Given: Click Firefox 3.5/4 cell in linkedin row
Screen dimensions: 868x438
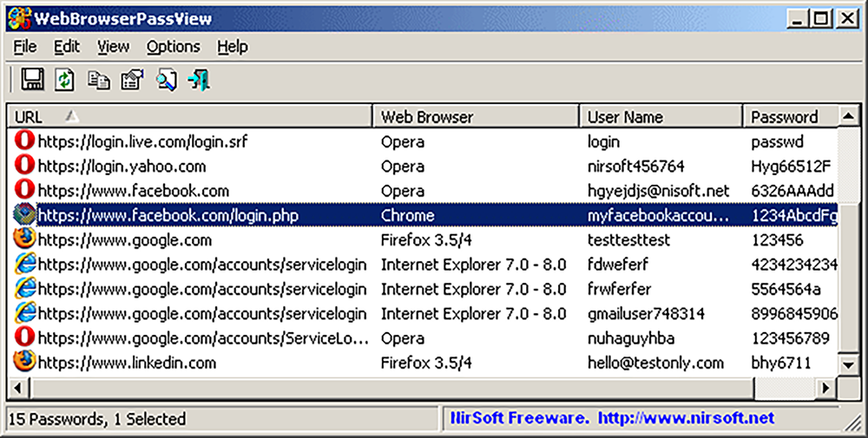Looking at the screenshot, I should click(x=426, y=363).
